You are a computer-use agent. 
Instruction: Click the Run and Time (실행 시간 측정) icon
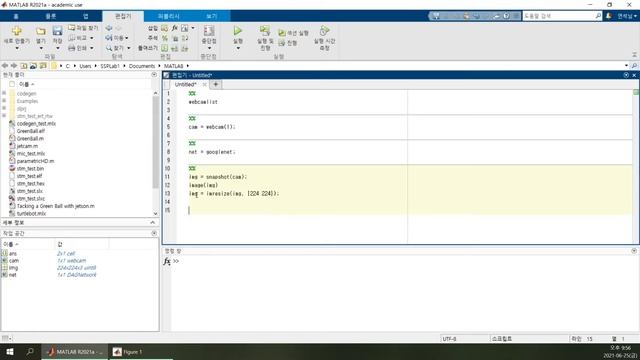pyautogui.click(x=324, y=31)
